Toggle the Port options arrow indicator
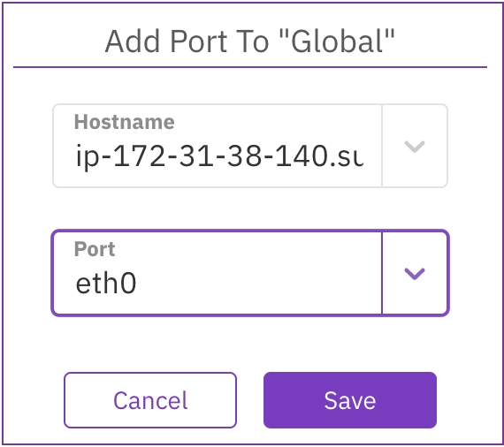Screen dimensions: 504x447 coord(415,274)
